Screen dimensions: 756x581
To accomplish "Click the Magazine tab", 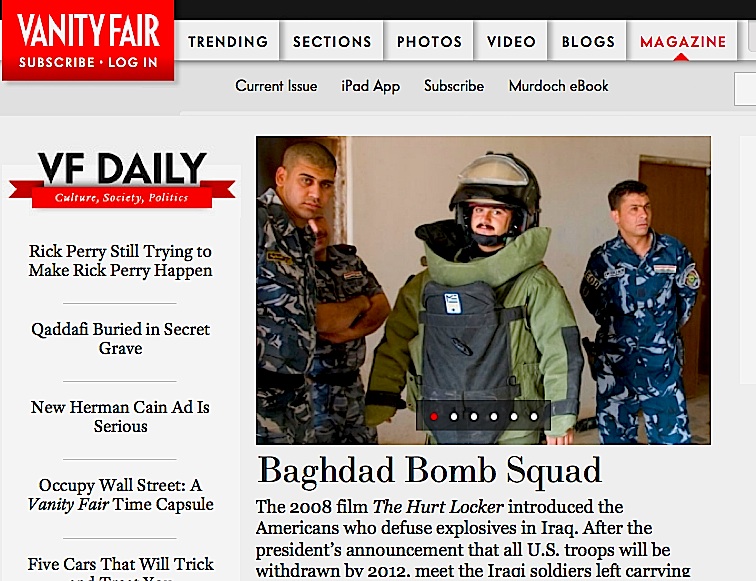I will pyautogui.click(x=683, y=41).
